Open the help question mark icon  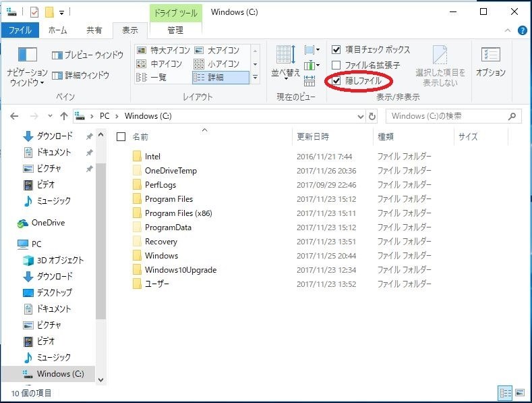point(523,30)
